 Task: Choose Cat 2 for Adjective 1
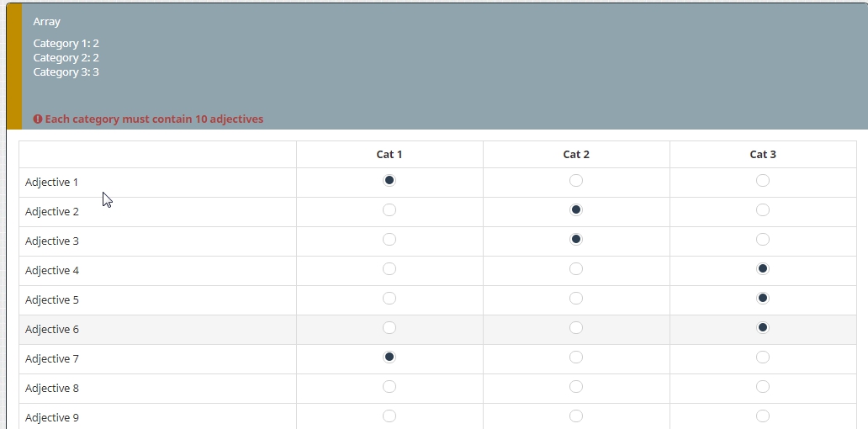point(576,181)
